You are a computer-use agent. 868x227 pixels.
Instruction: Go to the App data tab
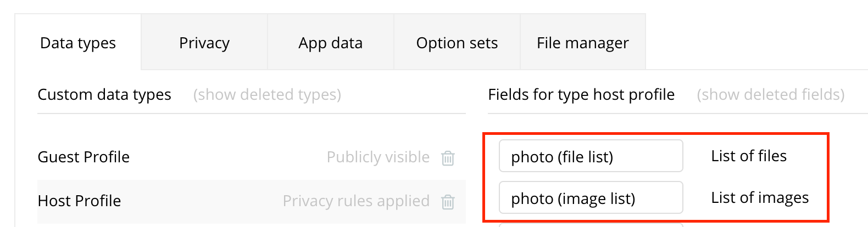(331, 43)
